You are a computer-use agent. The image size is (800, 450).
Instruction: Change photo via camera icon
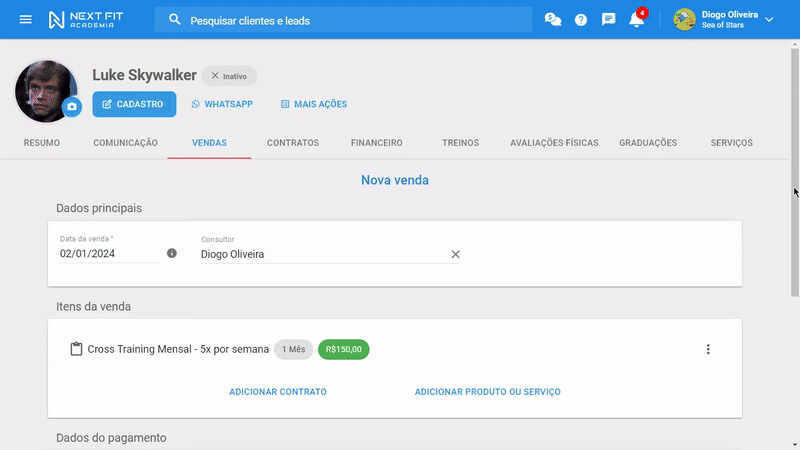click(72, 107)
